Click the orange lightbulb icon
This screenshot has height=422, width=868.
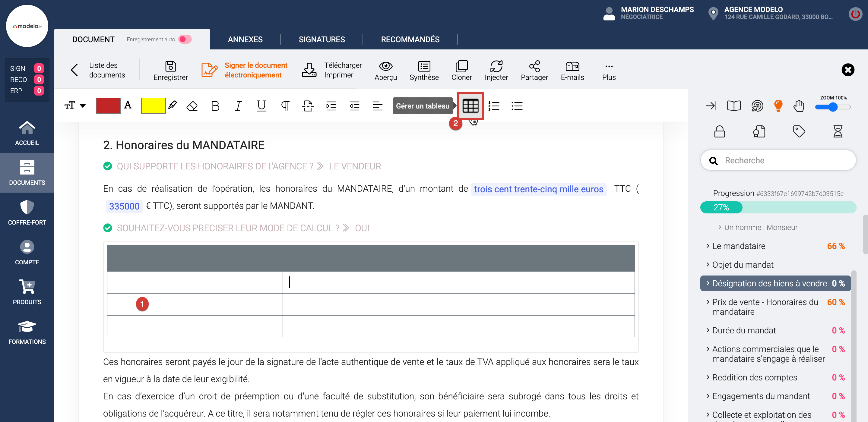coord(778,106)
